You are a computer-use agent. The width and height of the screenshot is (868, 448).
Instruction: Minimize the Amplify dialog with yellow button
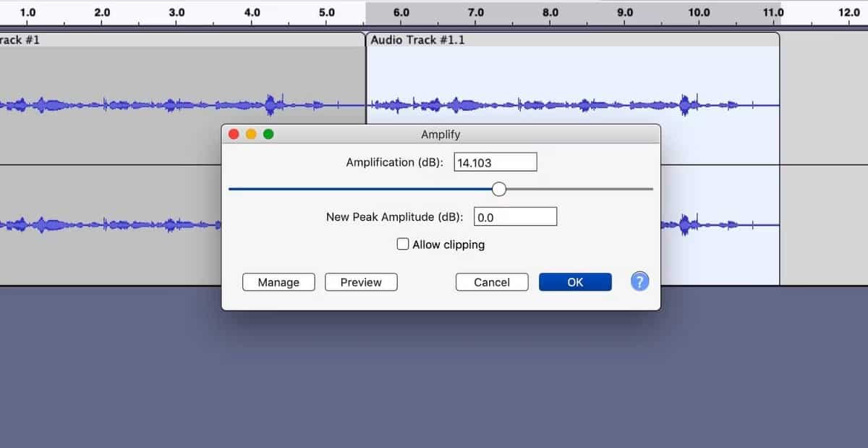[251, 134]
